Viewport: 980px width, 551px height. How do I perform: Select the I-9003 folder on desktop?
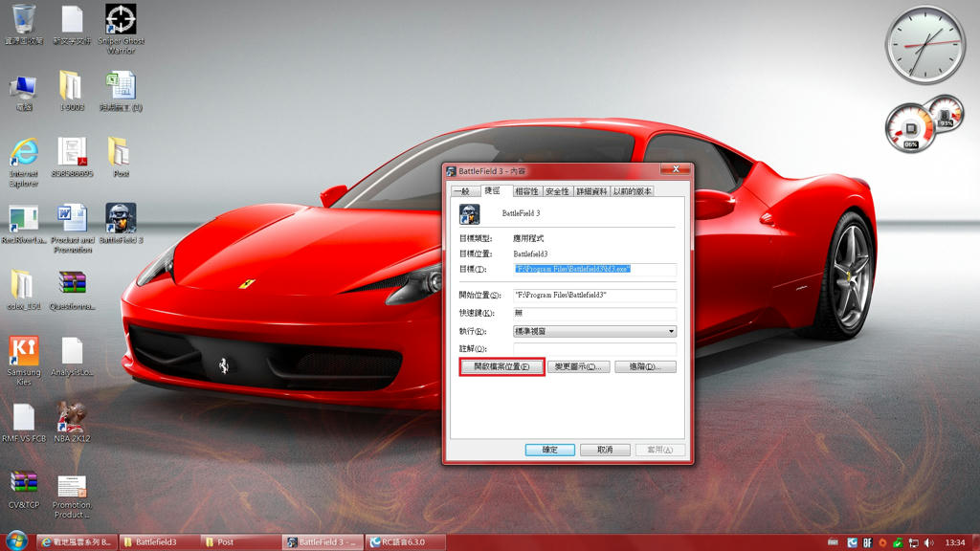71,91
